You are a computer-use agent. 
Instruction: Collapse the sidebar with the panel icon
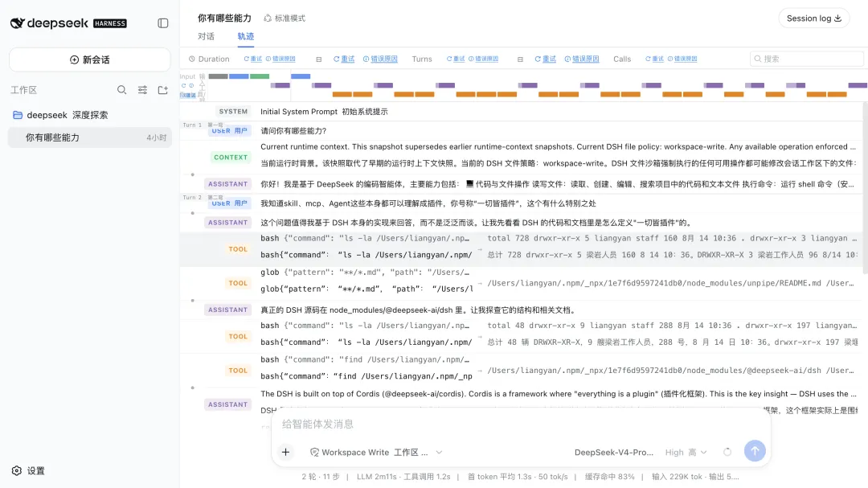point(162,23)
